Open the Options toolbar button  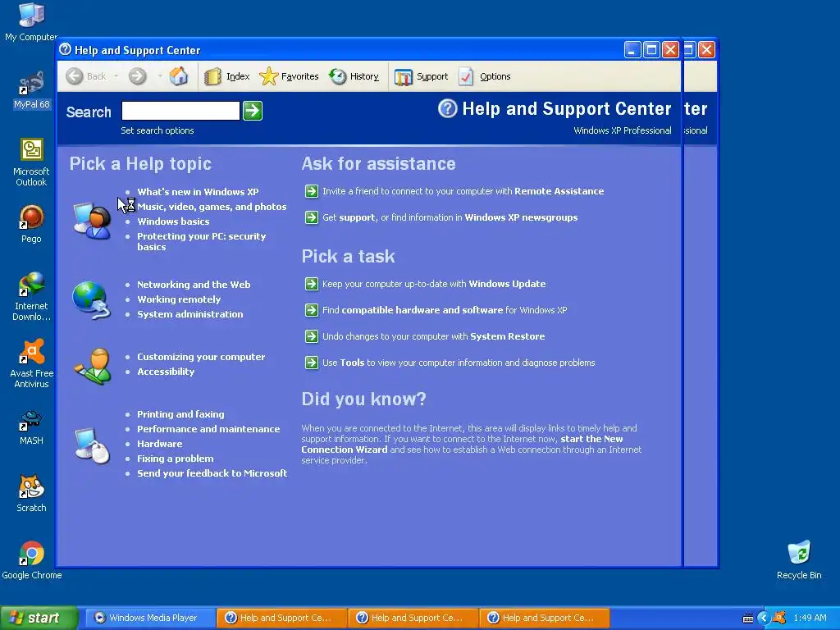tap(485, 76)
